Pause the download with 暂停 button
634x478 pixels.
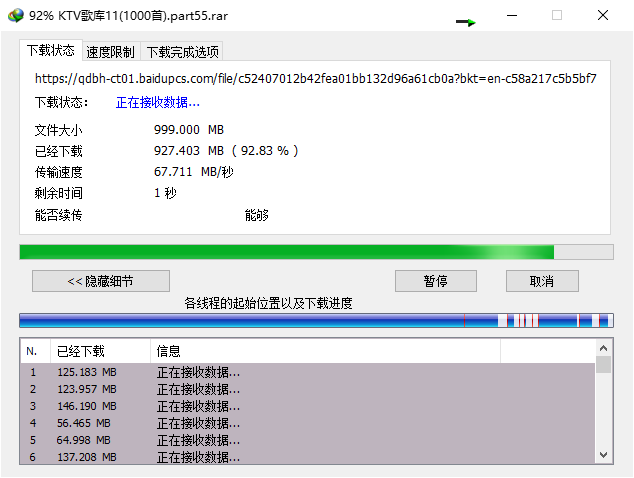point(435,281)
